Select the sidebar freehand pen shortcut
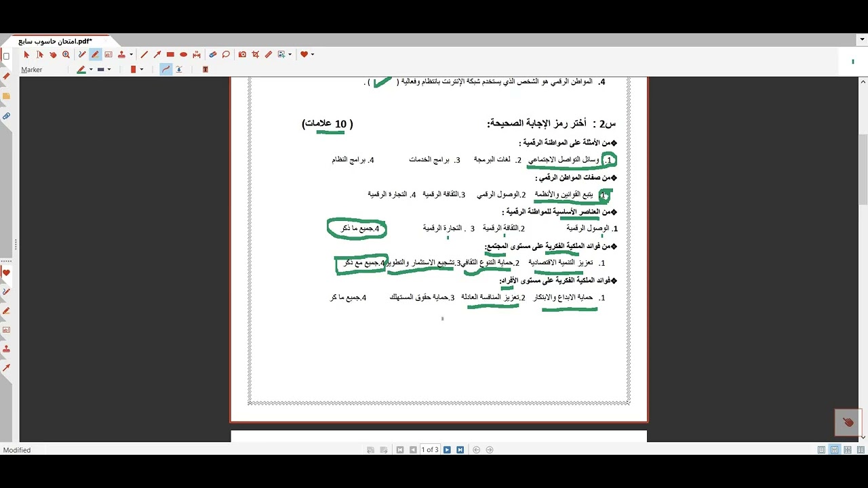Image resolution: width=868 pixels, height=488 pixels. tap(6, 292)
